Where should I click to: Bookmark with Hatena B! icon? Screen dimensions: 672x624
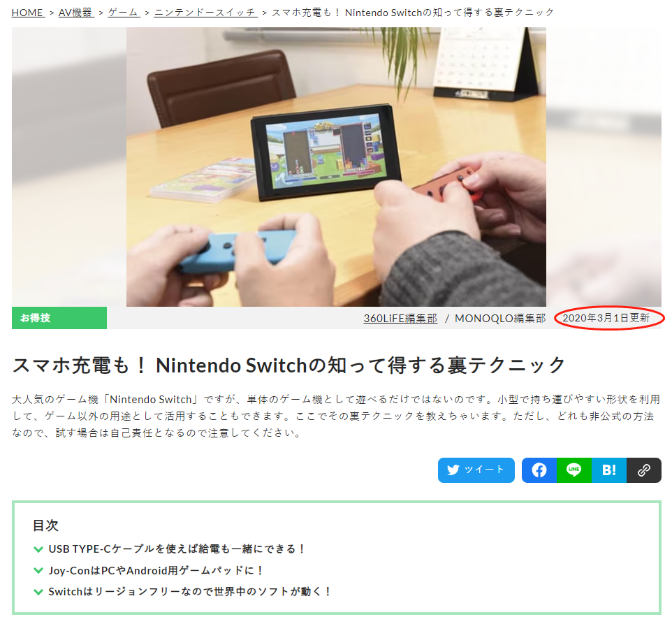609,470
